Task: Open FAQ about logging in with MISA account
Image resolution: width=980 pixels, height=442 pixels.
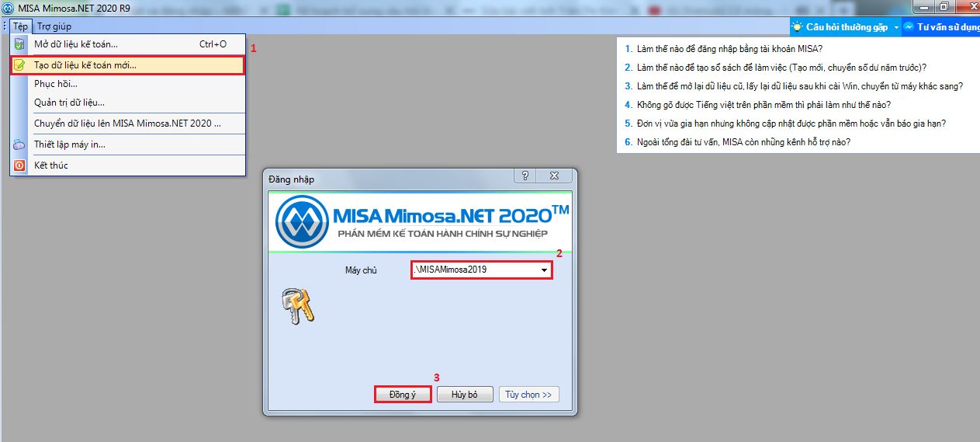Action: pos(729,48)
